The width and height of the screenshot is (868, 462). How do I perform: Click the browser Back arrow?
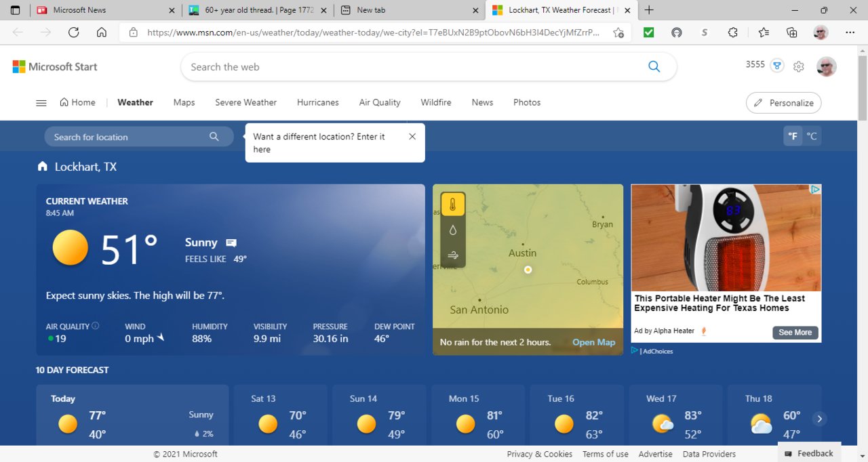[18, 33]
